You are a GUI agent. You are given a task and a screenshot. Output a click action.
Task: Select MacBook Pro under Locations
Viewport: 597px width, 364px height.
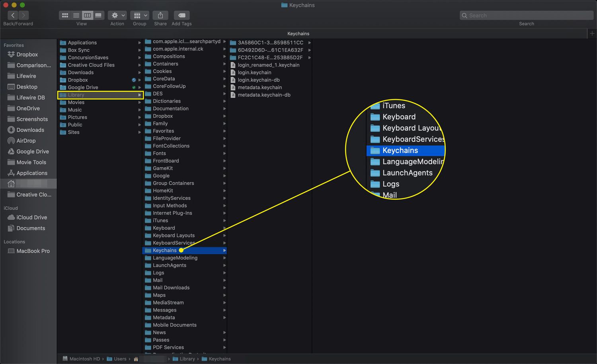[x=28, y=251]
